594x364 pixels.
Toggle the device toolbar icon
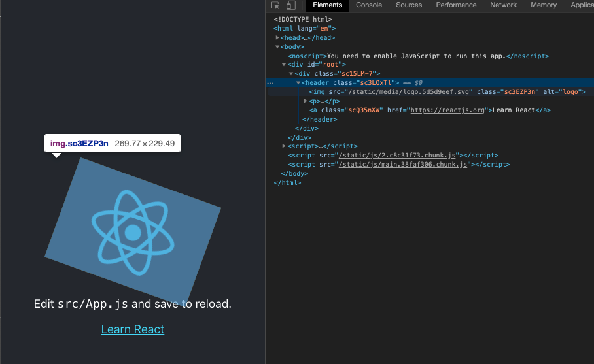coord(291,5)
